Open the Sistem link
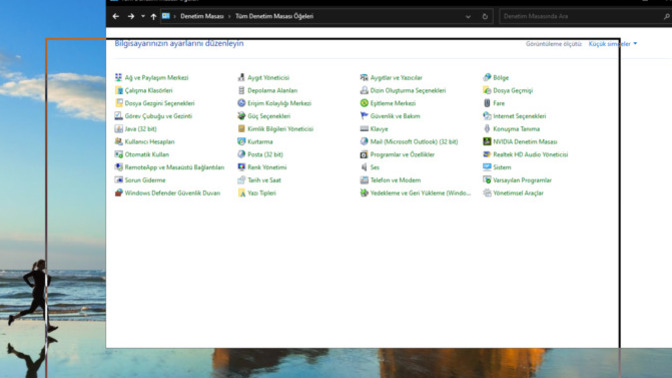Image resolution: width=672 pixels, height=378 pixels. [502, 168]
